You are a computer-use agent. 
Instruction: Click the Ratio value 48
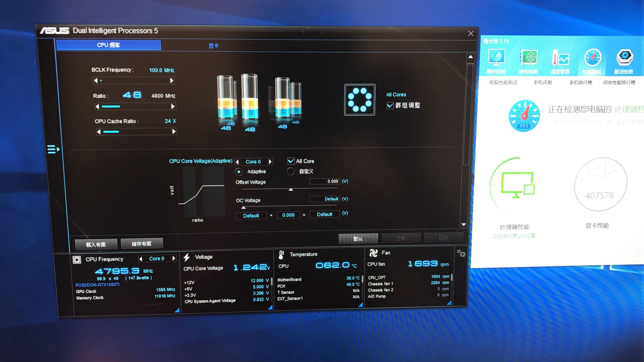click(132, 95)
